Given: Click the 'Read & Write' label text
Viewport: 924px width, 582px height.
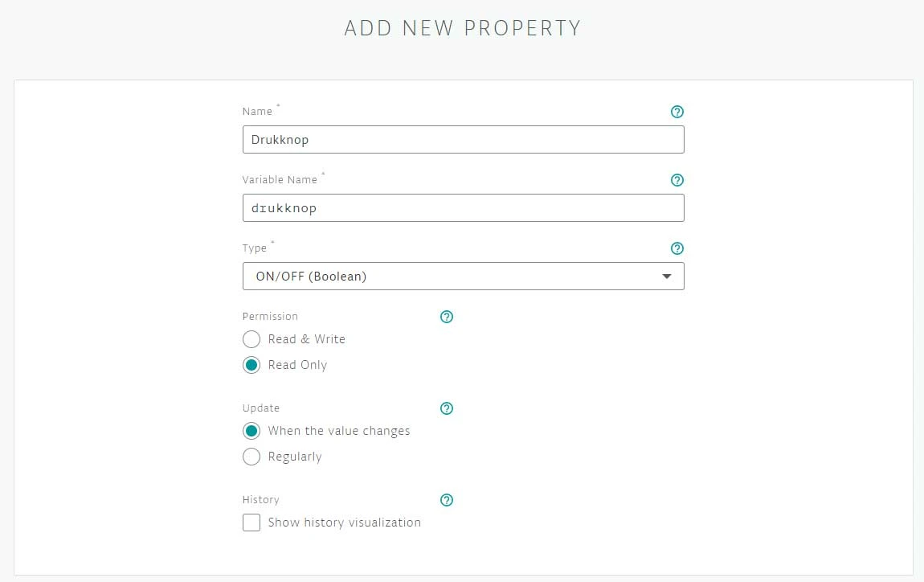Looking at the screenshot, I should tap(306, 339).
